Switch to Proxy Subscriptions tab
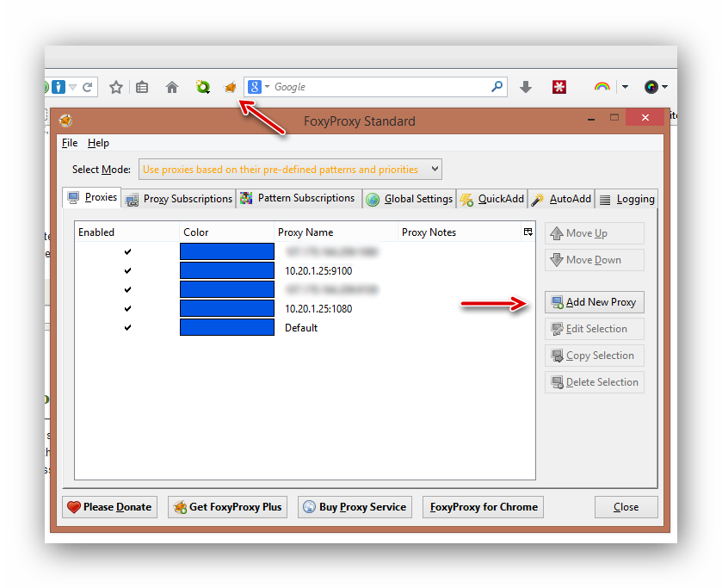Viewport: 722px width, 588px height. click(179, 199)
